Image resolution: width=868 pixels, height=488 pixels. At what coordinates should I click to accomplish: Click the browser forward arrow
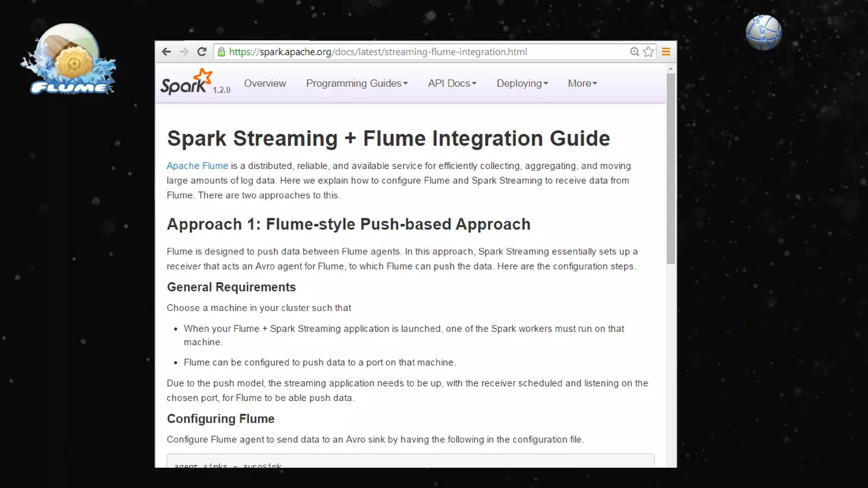(x=184, y=52)
